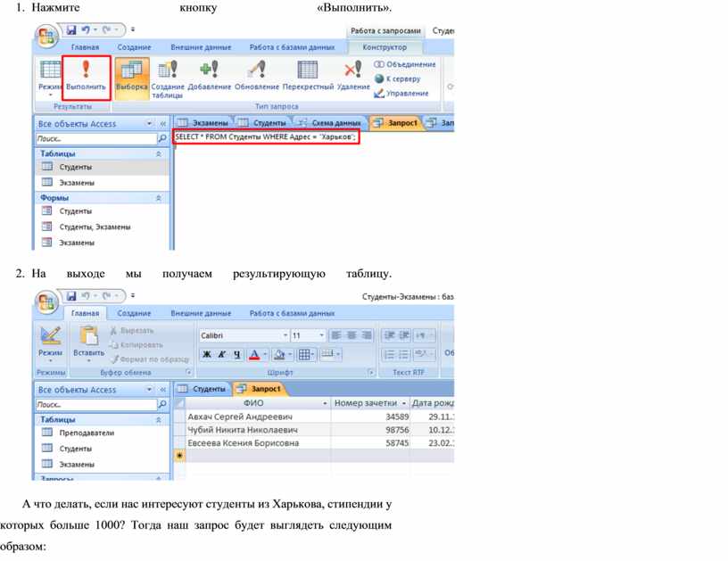Toggle bulleted list in Текст RTF group
728x561 pixels.
404,354
